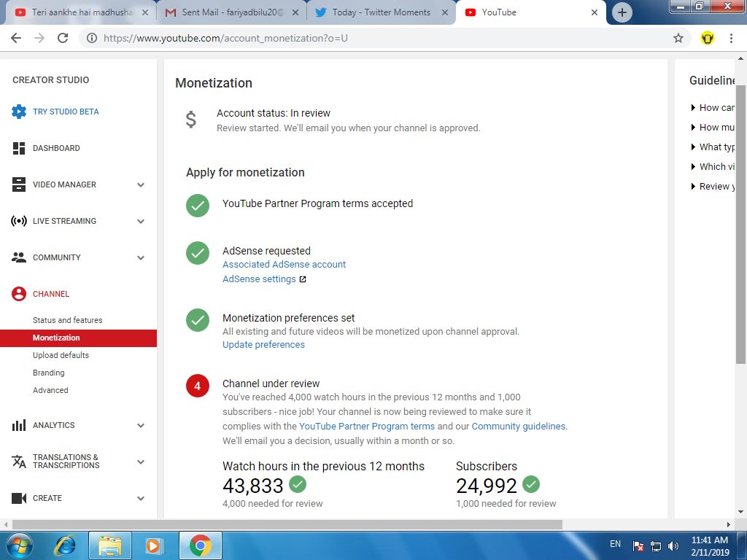The width and height of the screenshot is (747, 560).
Task: Close the Sent Mail tab
Action: (x=295, y=12)
